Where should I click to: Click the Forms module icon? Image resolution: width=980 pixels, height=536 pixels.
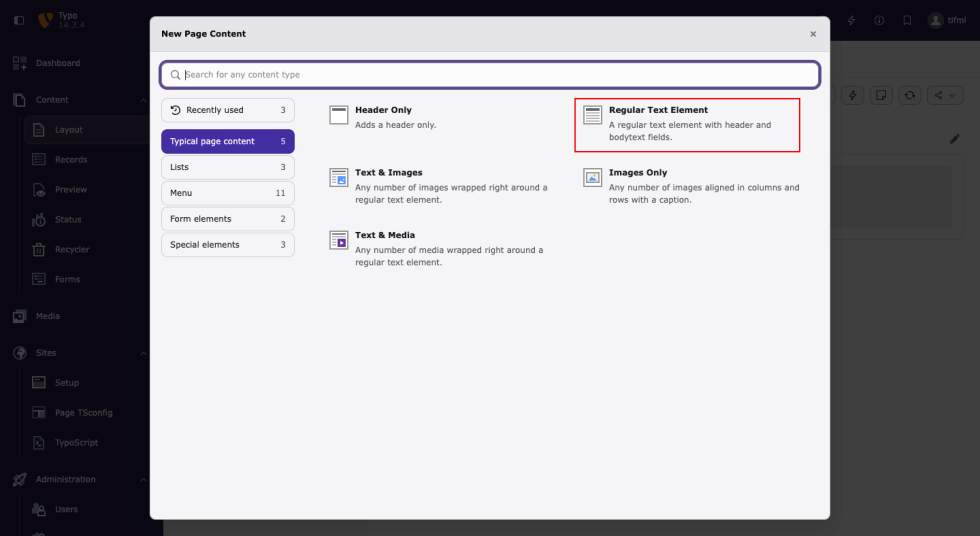39,279
